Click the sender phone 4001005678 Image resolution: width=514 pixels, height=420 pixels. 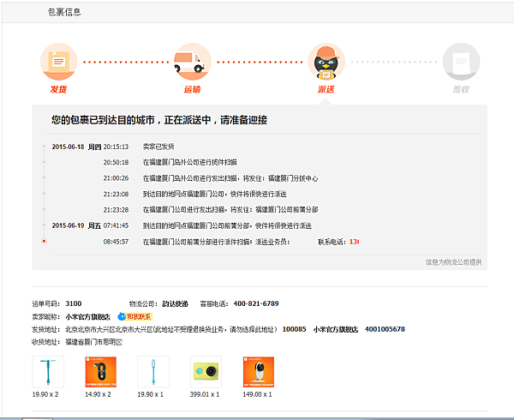[385, 329]
